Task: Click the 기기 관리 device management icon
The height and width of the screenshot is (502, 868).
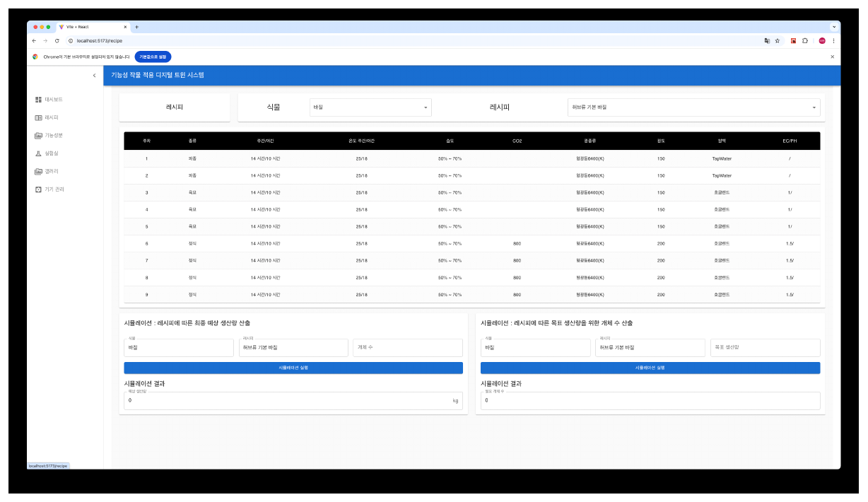Action: [x=38, y=189]
